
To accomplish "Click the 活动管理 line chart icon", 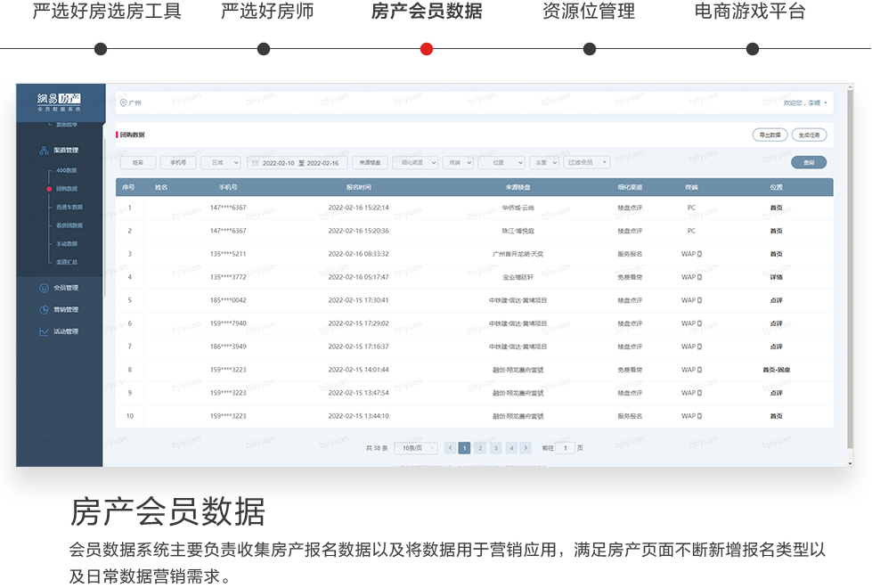I will point(44,331).
